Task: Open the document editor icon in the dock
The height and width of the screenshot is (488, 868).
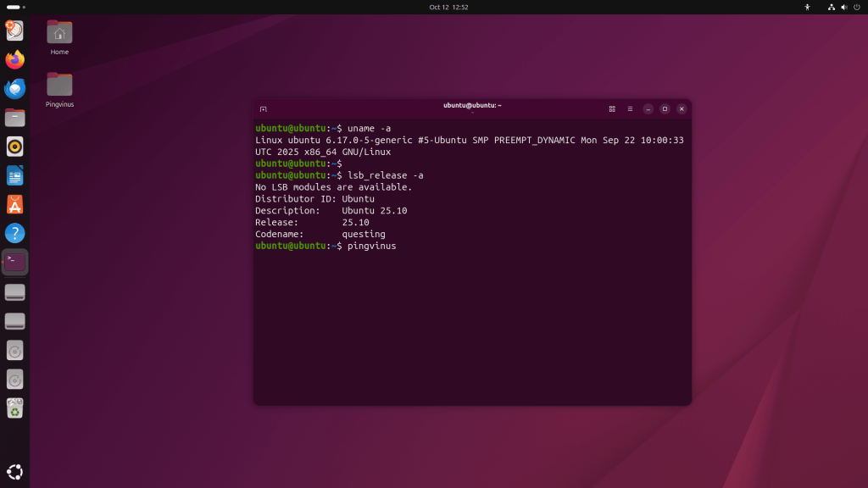Action: [x=14, y=175]
